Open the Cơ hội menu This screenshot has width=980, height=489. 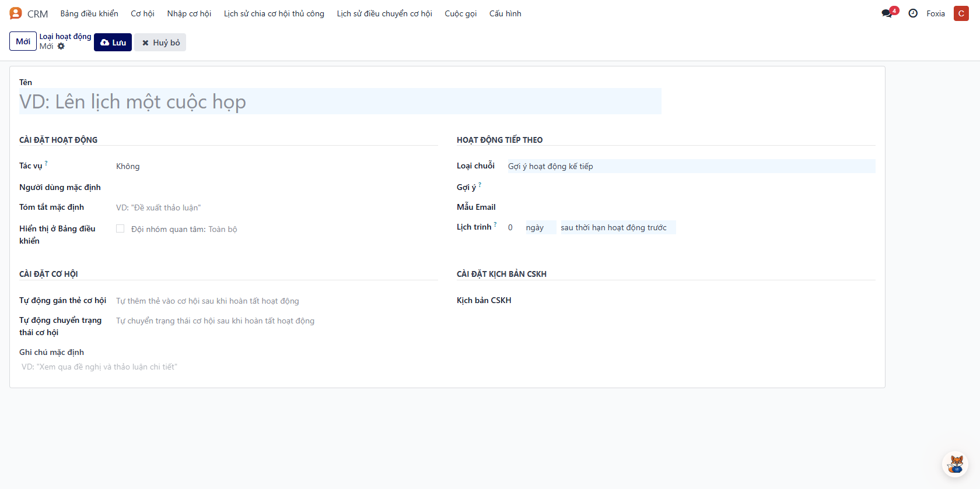[142, 13]
